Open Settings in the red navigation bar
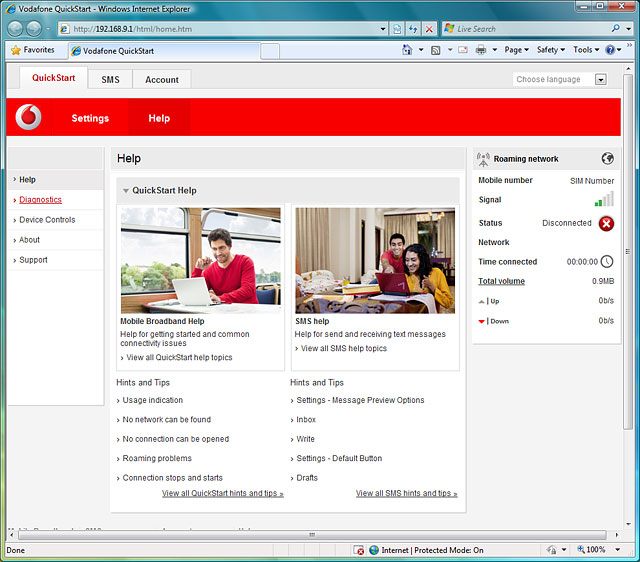The height and width of the screenshot is (562, 640). 90,118
